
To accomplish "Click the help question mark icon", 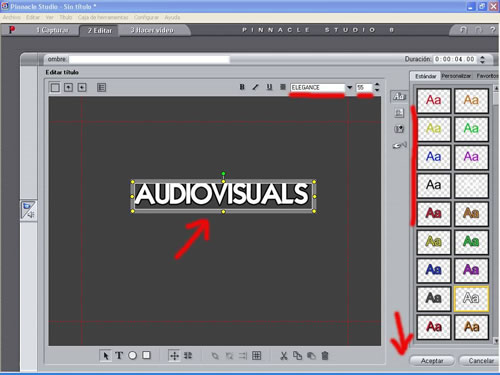I will 493,30.
